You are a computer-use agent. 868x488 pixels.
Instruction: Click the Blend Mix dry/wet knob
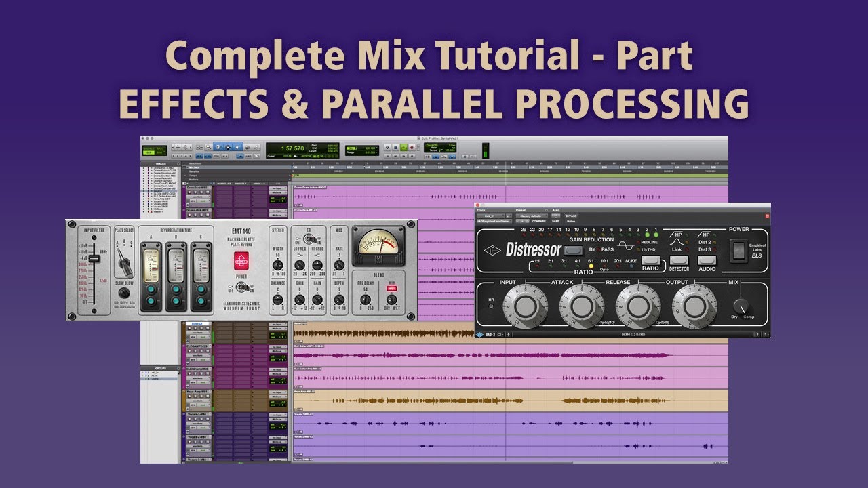tap(391, 300)
